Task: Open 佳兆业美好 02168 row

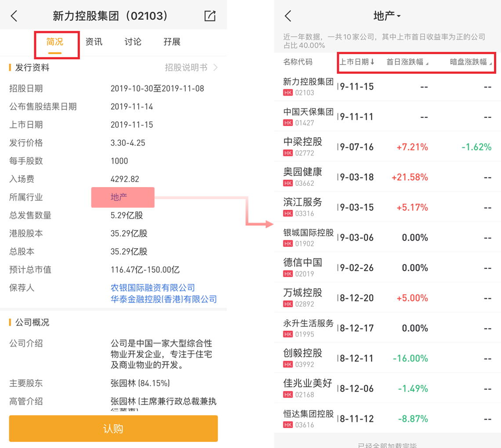Action: coord(387,388)
